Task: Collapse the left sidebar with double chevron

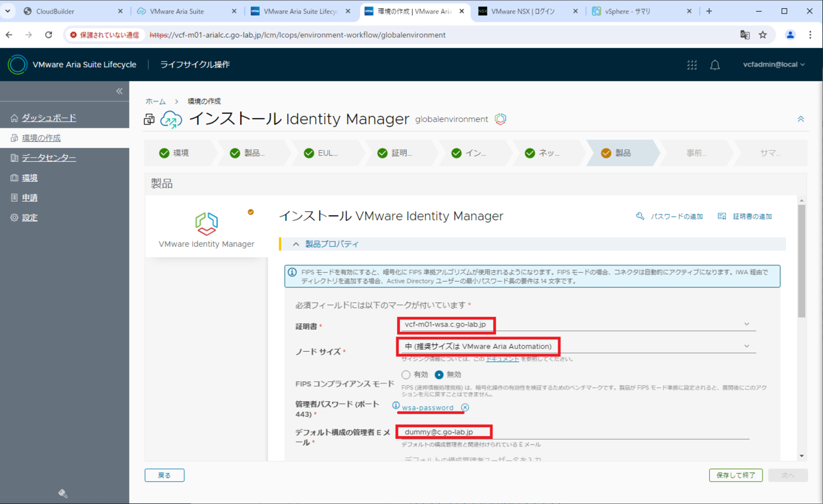Action: (119, 91)
